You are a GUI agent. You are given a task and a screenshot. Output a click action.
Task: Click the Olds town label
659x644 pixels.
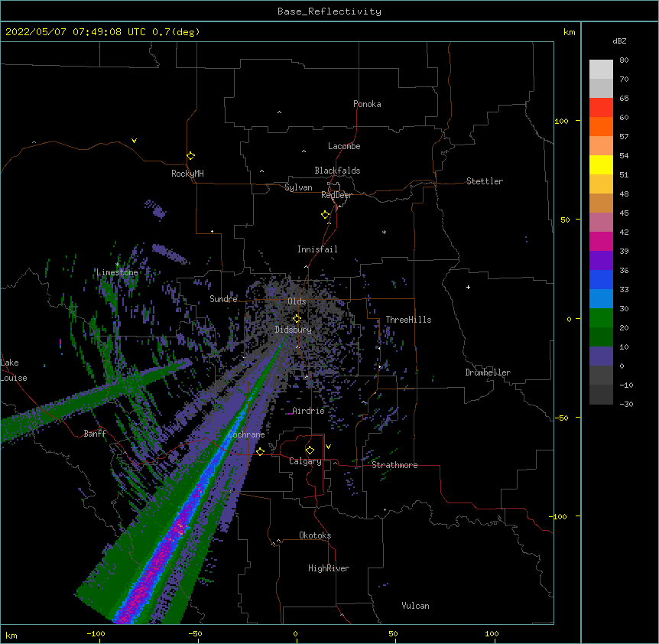pos(297,301)
